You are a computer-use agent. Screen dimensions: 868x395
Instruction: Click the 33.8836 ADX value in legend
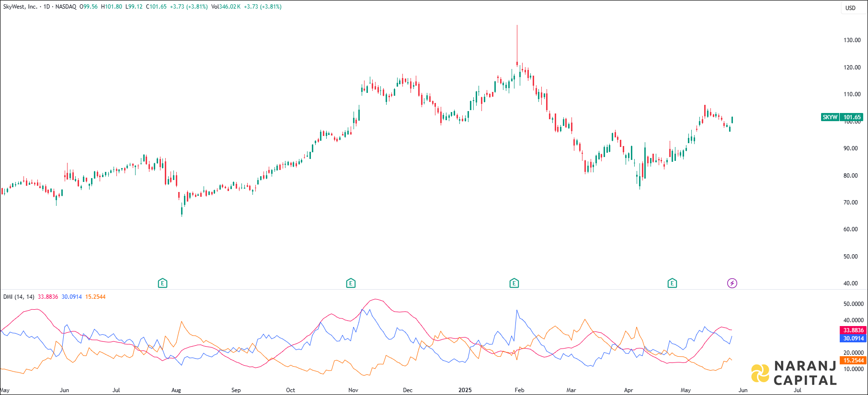[48, 297]
